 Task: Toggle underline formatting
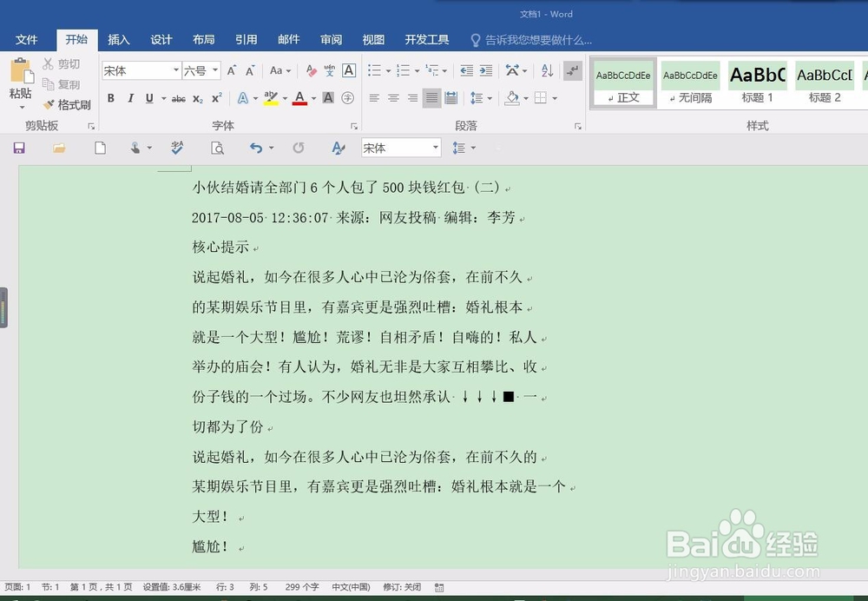coord(148,98)
